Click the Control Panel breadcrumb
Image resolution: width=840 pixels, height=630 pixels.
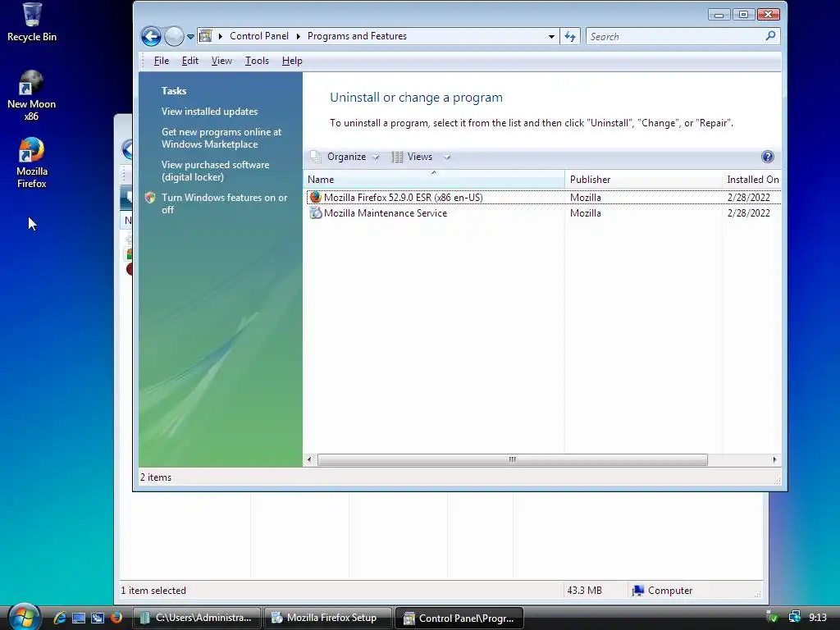click(x=258, y=36)
